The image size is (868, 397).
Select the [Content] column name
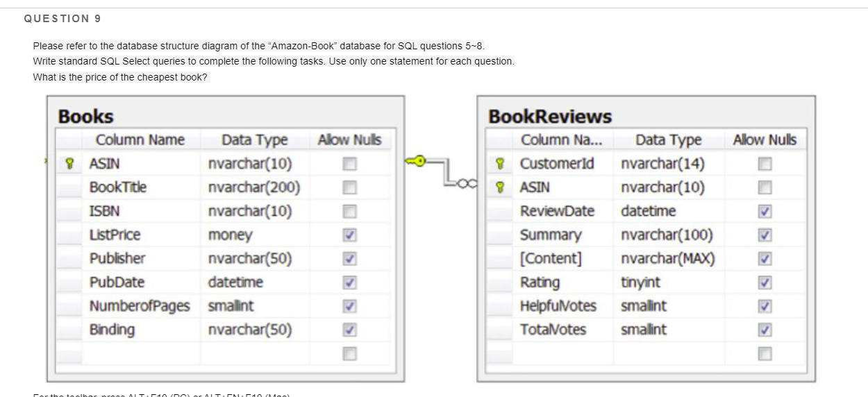(x=551, y=259)
